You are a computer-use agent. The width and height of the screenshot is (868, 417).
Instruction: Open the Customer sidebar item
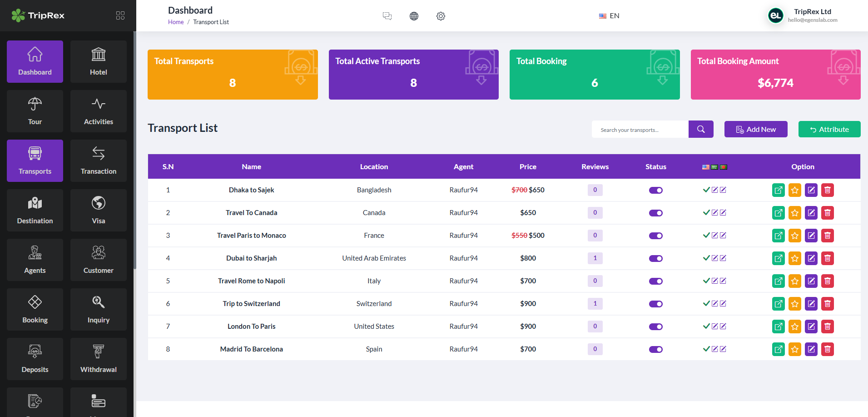[99, 260]
